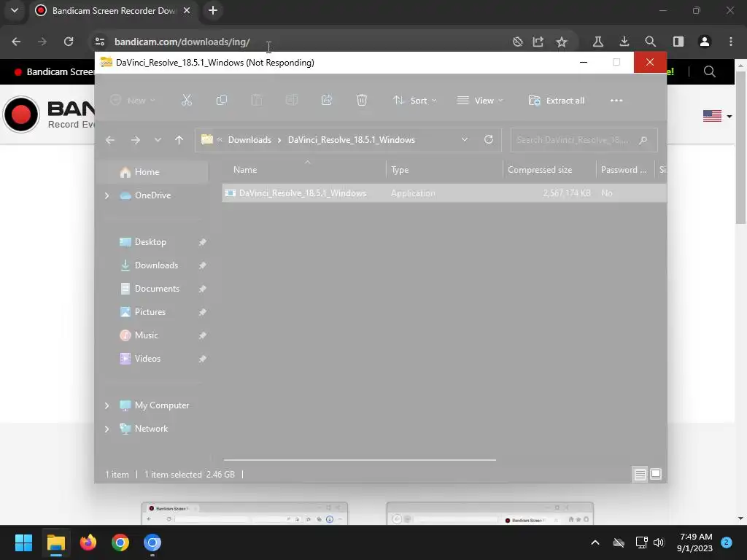Click the Rename icon in Explorer toolbar
The width and height of the screenshot is (747, 560).
coord(292,100)
